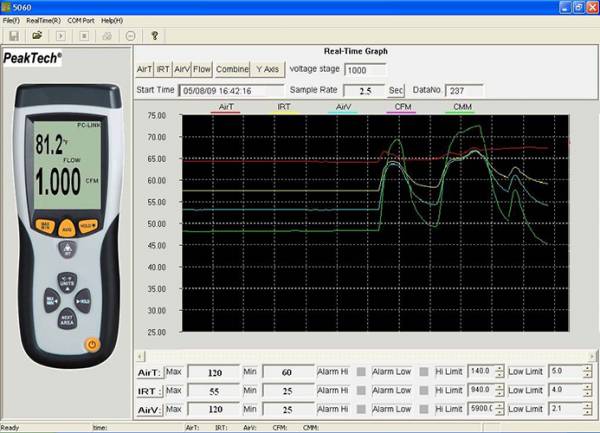Adjust the IRT Low Limit spinner arrows

click(x=587, y=390)
